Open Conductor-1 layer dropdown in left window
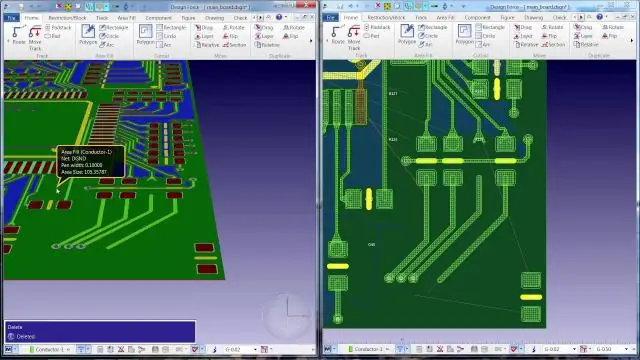Image resolution: width=640 pixels, height=360 pixels. (x=49, y=349)
